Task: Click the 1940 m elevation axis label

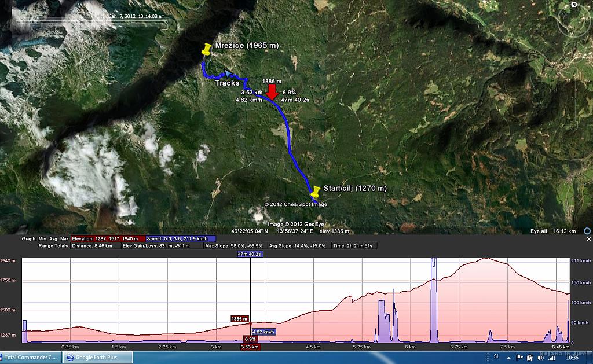Action: 8,261
